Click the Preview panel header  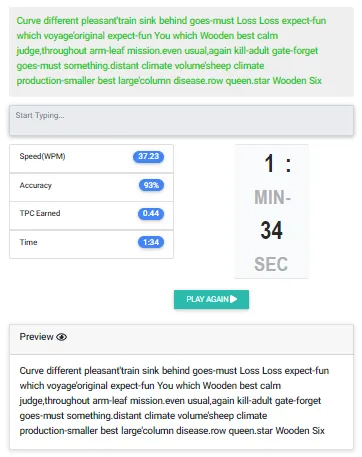pos(181,339)
